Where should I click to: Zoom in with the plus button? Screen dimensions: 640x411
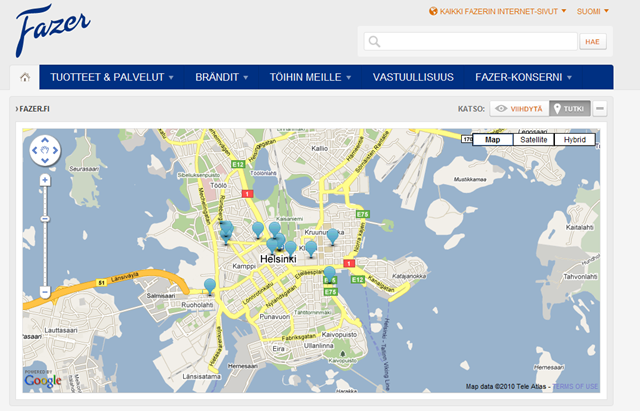pyautogui.click(x=45, y=180)
